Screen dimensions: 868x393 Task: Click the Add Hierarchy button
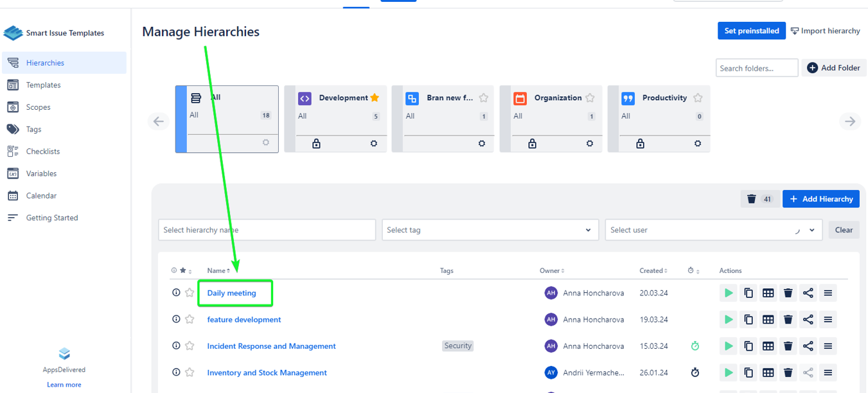pos(820,199)
